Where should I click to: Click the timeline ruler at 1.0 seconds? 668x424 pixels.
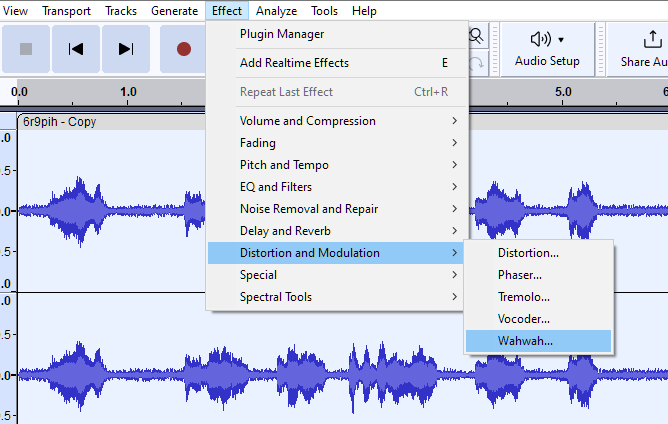pyautogui.click(x=128, y=92)
